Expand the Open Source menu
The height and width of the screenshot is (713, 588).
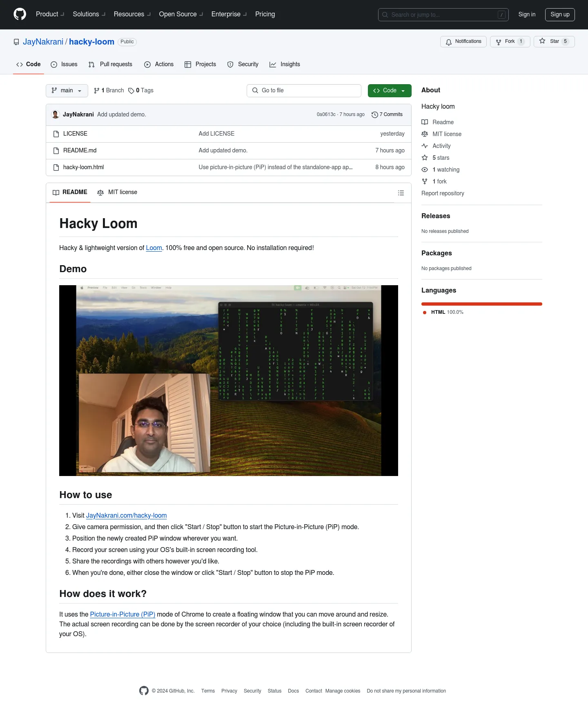point(181,14)
